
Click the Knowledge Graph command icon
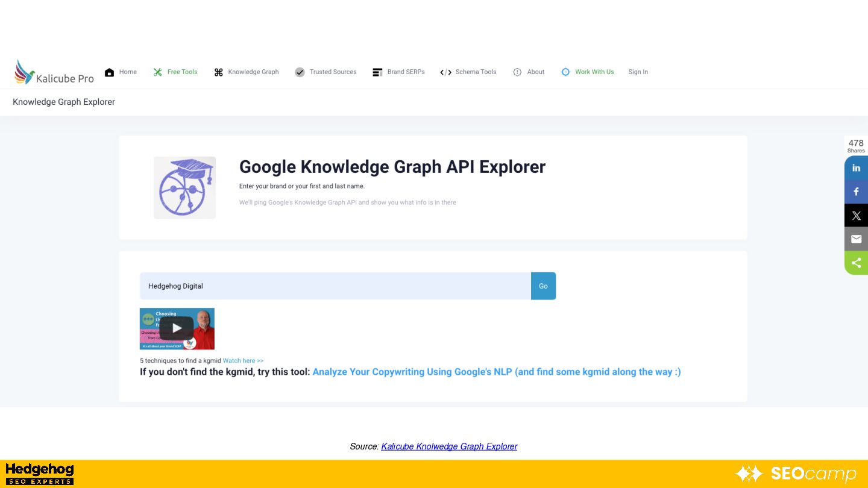point(218,72)
